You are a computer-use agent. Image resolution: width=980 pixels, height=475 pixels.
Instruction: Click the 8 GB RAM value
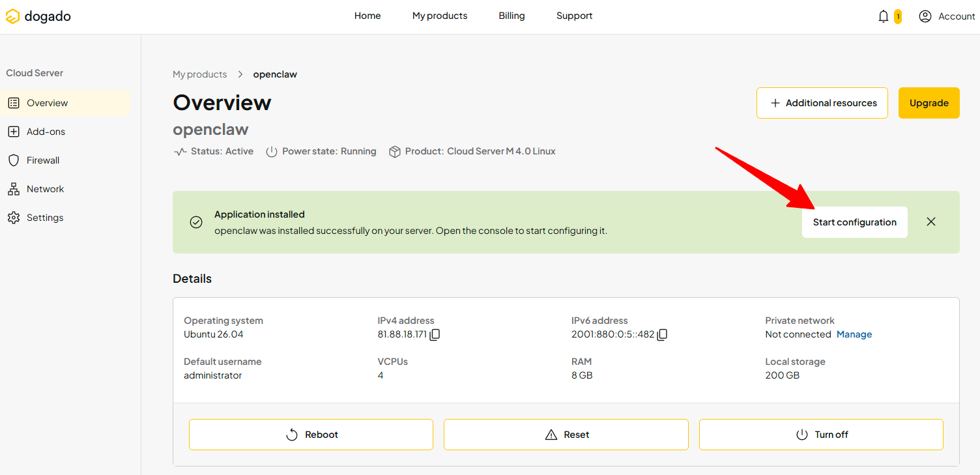[582, 375]
